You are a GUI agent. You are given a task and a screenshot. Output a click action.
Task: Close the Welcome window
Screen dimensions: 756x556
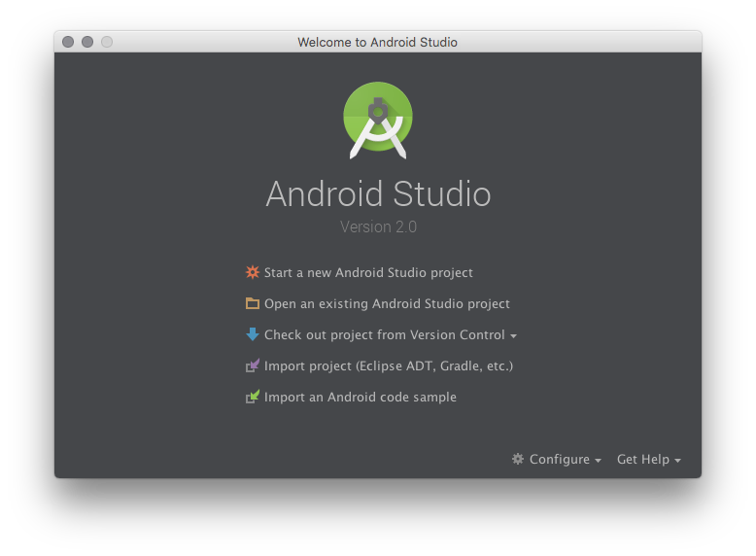pyautogui.click(x=68, y=42)
